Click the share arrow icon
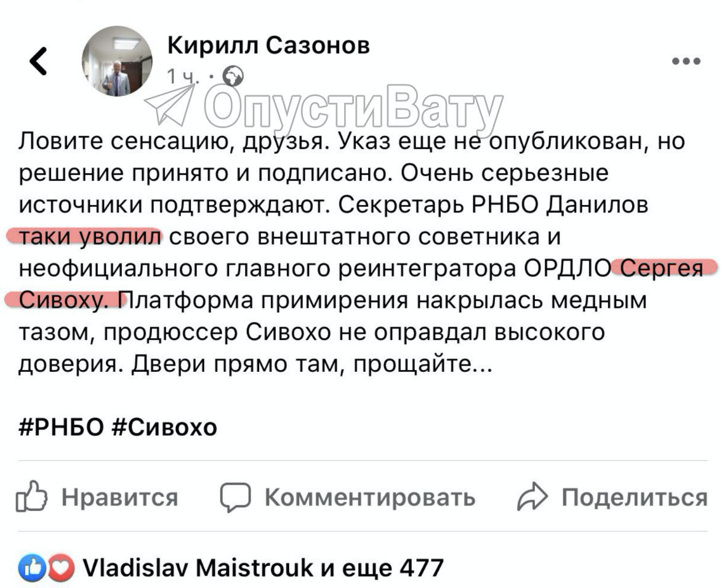This screenshot has width=722, height=588. 532,497
